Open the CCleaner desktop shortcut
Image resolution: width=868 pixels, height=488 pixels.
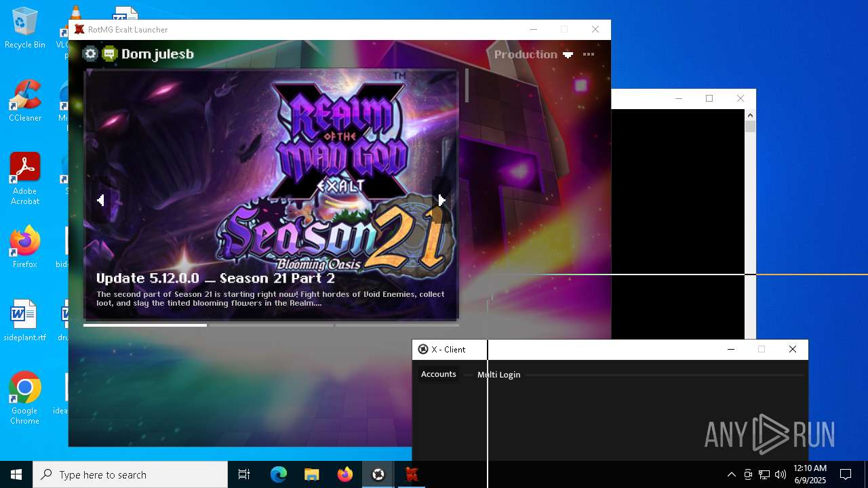coord(25,102)
